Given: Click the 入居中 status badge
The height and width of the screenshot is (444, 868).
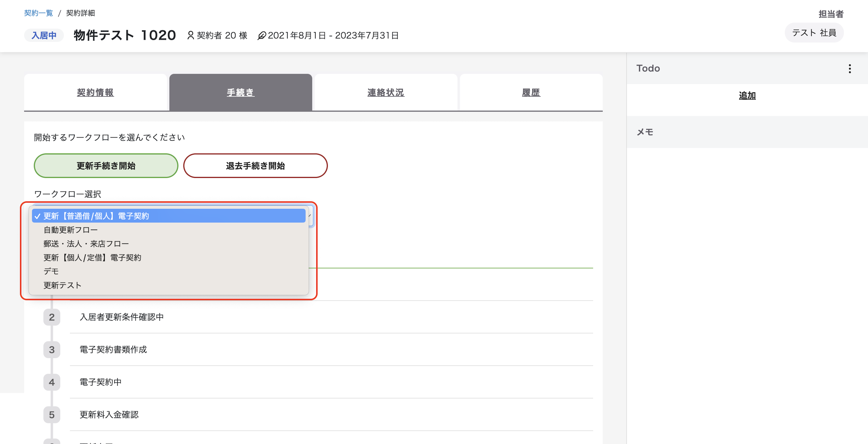Looking at the screenshot, I should click(44, 35).
